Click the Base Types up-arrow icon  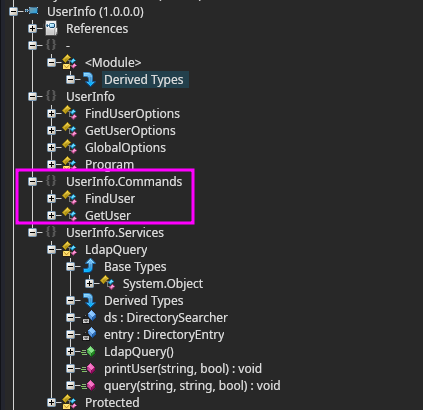pyautogui.click(x=89, y=266)
